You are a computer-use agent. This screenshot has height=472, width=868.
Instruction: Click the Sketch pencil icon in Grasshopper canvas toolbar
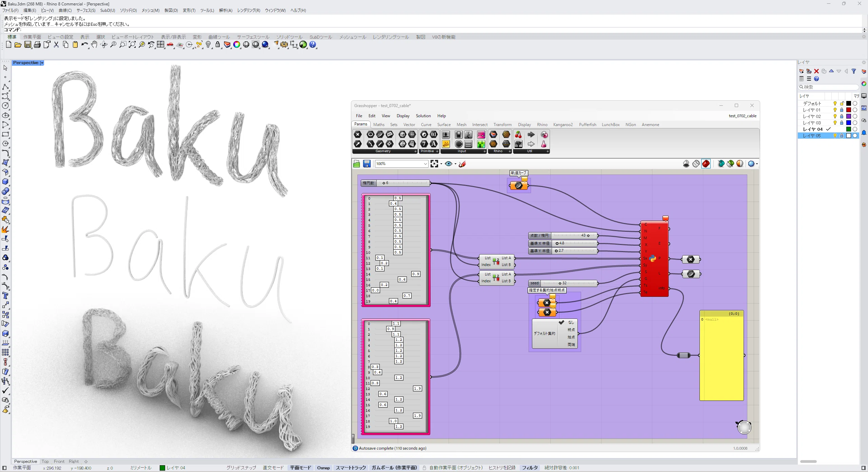tap(462, 164)
